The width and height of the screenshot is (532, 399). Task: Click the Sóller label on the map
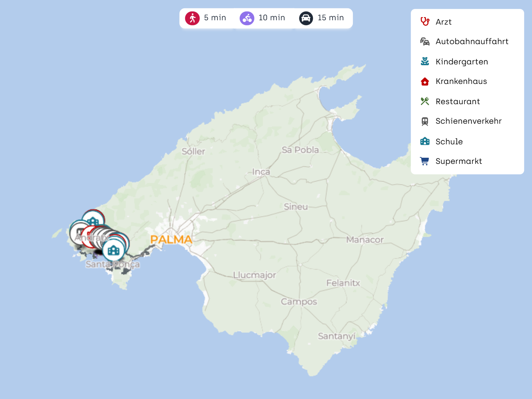click(193, 152)
